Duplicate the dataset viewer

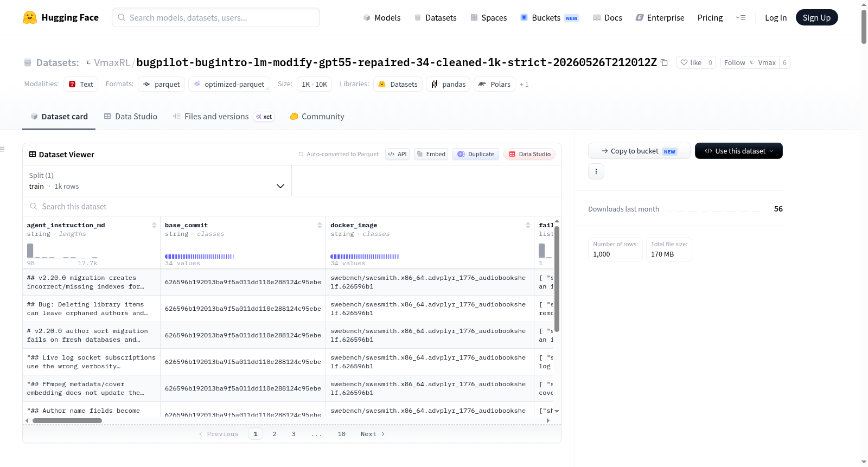(475, 154)
